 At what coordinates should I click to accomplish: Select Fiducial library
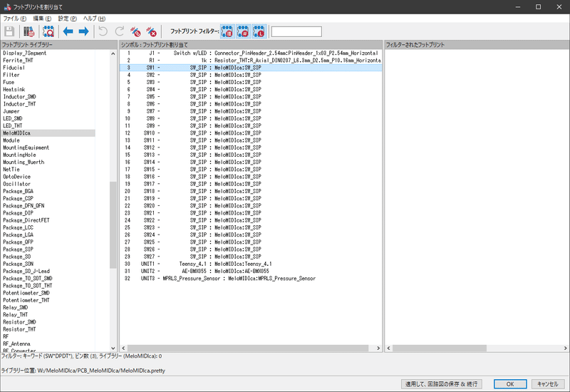coord(14,68)
